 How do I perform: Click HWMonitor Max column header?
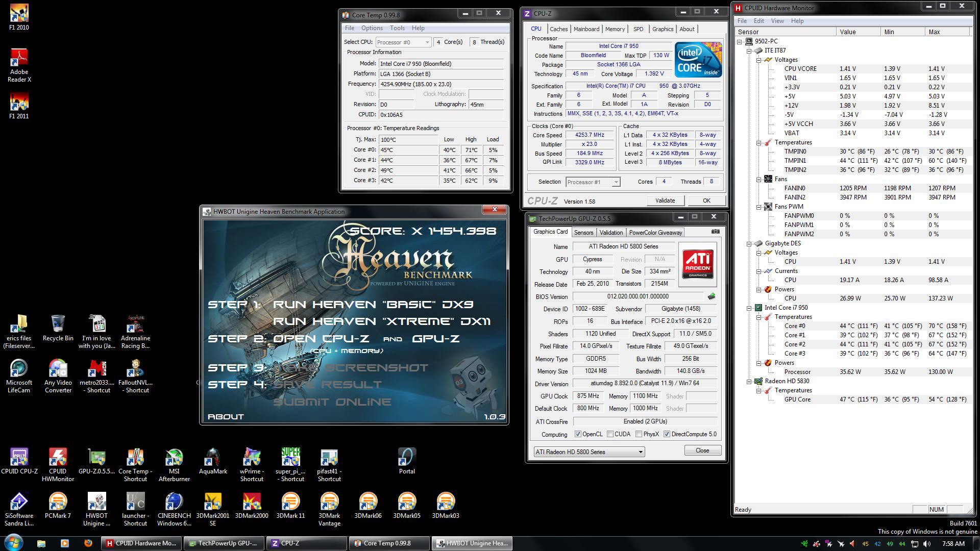[947, 32]
